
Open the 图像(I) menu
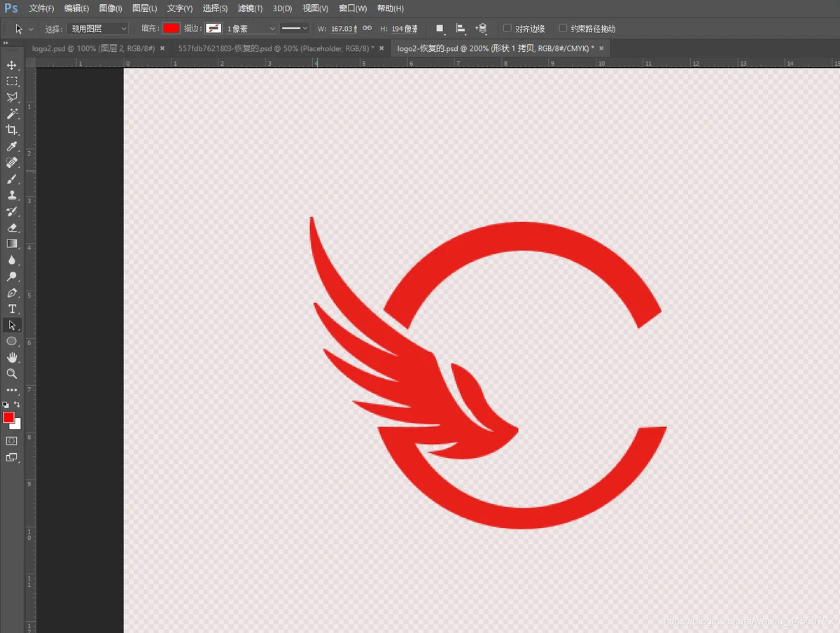tap(111, 8)
